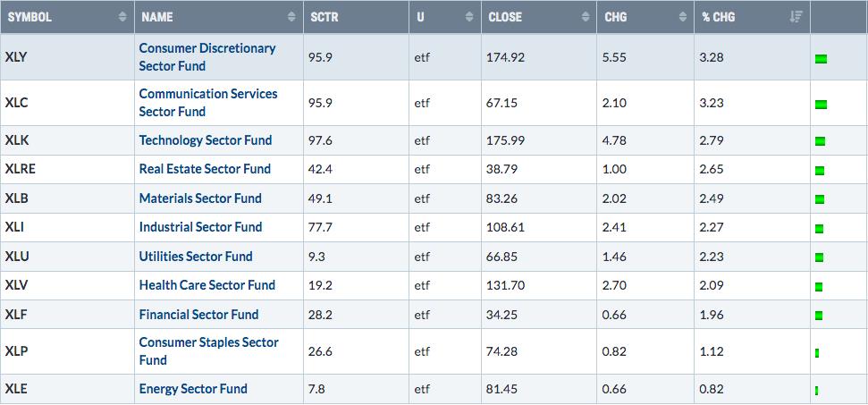The width and height of the screenshot is (868, 405).
Task: Click the XLF symbol cell
Action: tap(67, 315)
